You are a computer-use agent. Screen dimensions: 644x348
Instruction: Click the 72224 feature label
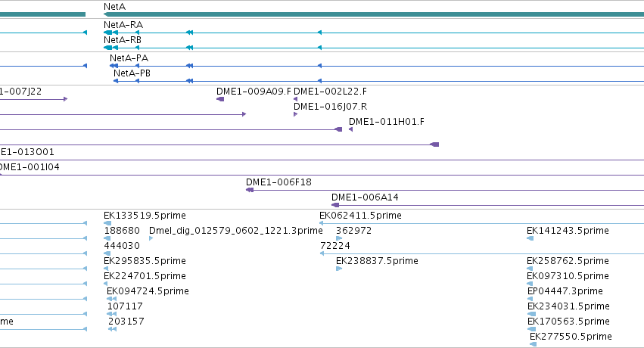pos(335,245)
